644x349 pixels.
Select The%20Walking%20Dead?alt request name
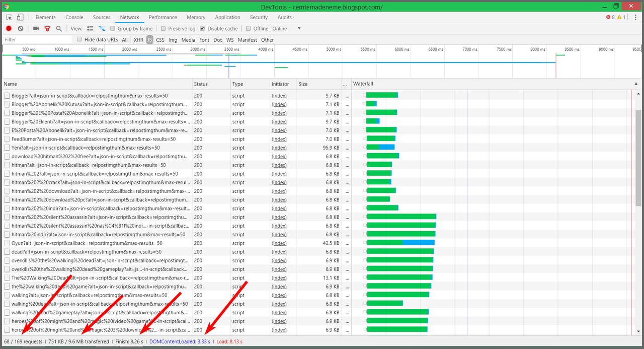tap(100, 278)
